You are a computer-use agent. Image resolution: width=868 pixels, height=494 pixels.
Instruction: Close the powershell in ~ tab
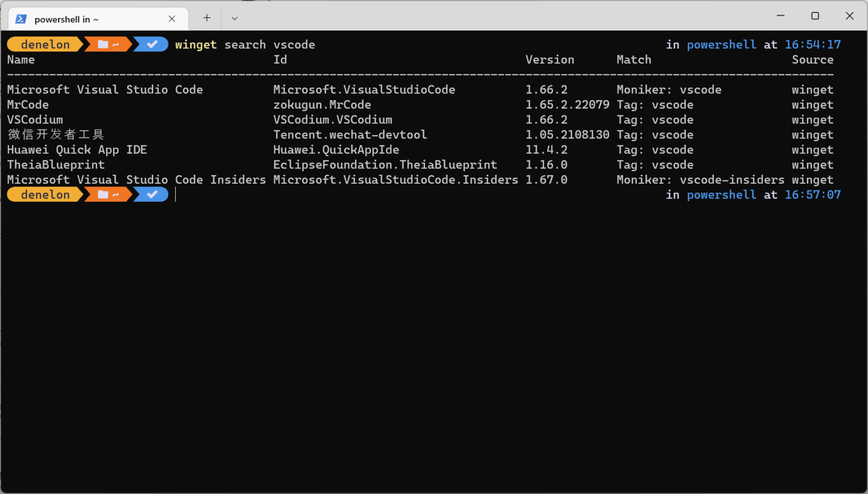(172, 19)
